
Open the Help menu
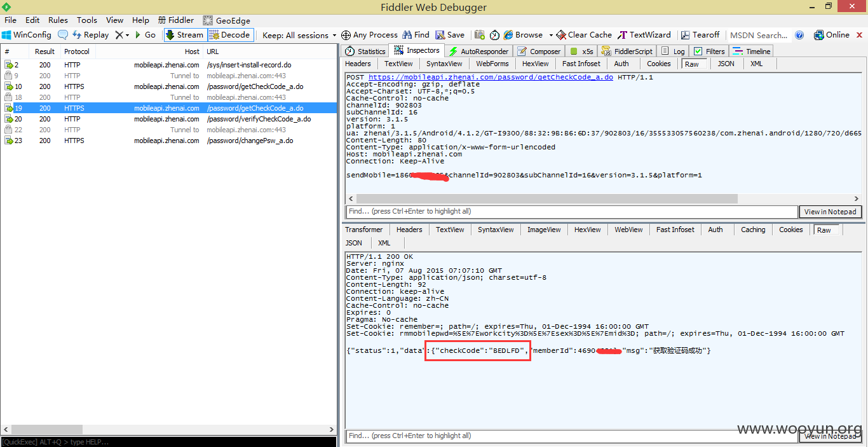tap(140, 20)
